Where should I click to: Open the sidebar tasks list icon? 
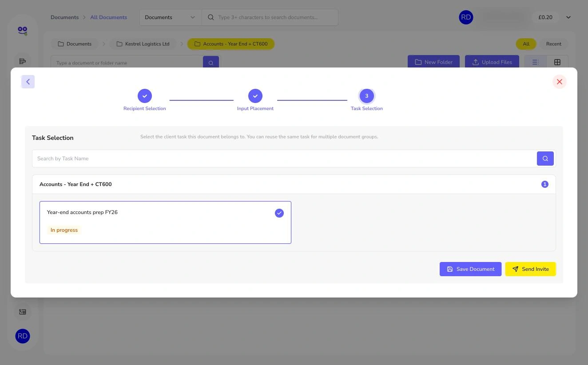(x=23, y=61)
